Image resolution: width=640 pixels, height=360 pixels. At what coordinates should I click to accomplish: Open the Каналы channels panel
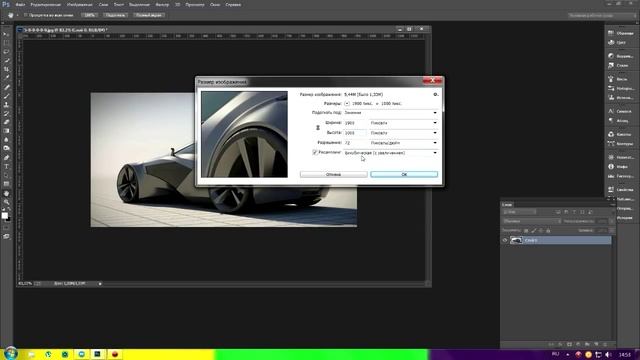[620, 134]
